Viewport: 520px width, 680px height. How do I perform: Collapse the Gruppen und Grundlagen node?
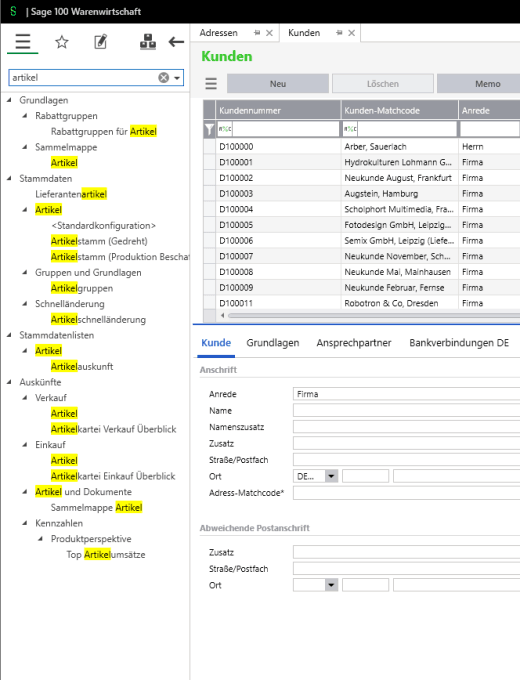(25, 272)
